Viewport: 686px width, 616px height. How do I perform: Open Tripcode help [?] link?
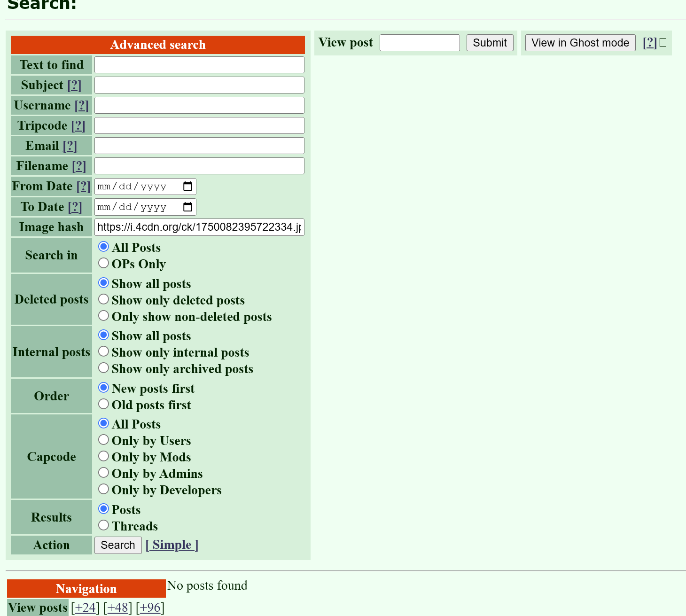(78, 126)
